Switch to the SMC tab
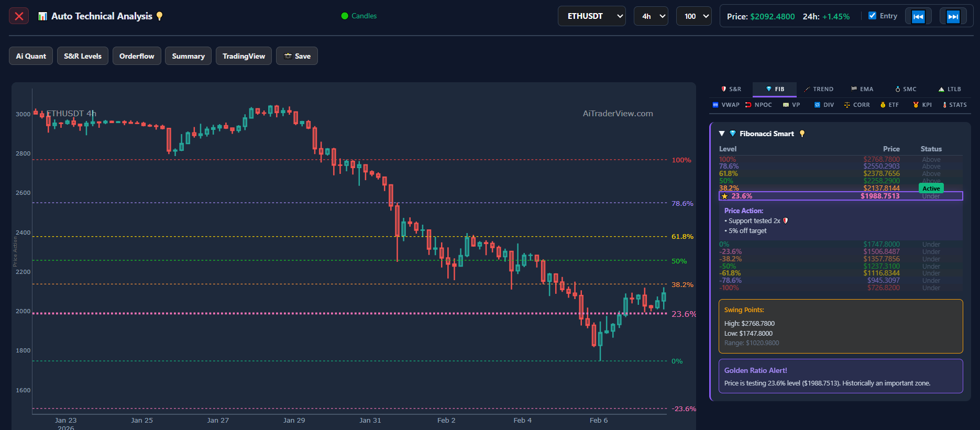Image resolution: width=980 pixels, height=430 pixels. tap(906, 90)
